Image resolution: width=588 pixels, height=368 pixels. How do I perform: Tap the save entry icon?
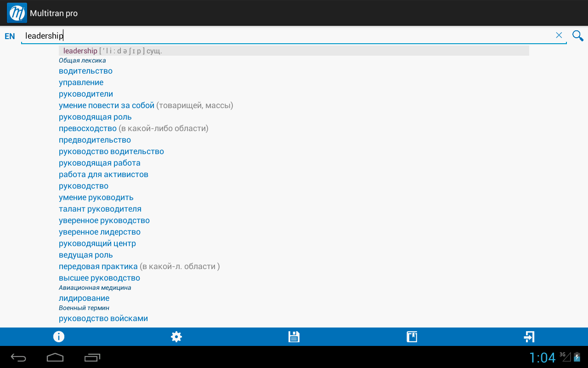tap(294, 336)
